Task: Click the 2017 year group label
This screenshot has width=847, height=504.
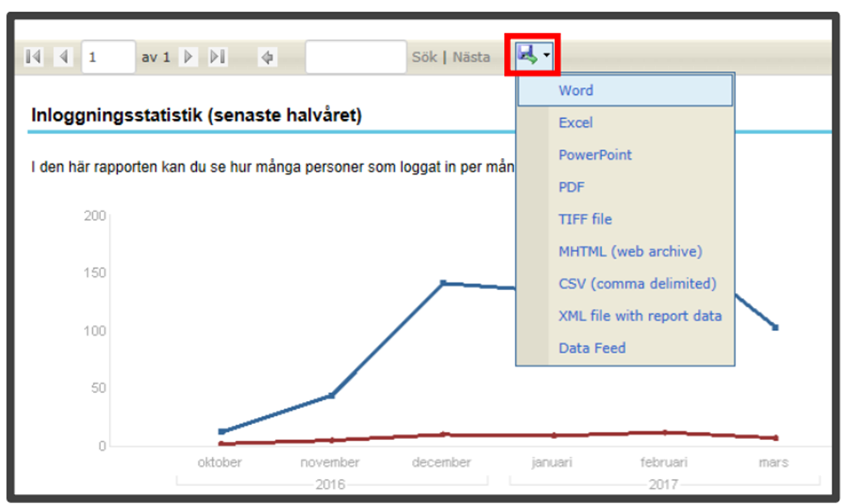Action: pos(663,484)
